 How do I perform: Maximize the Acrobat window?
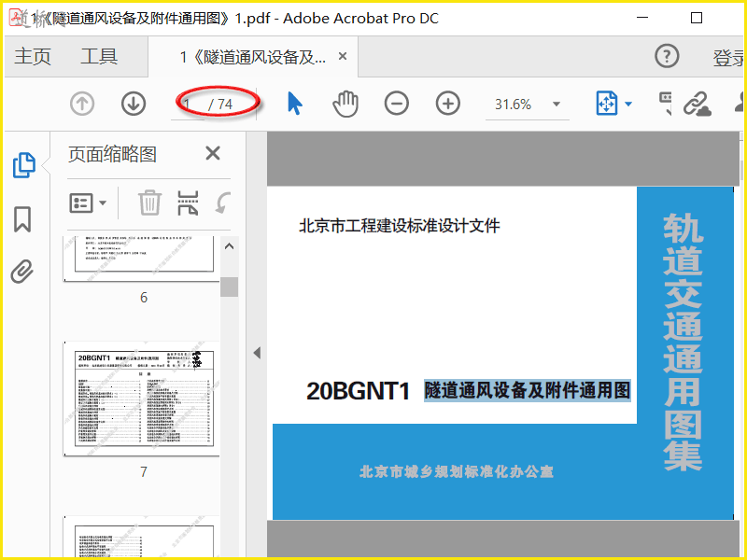click(697, 18)
